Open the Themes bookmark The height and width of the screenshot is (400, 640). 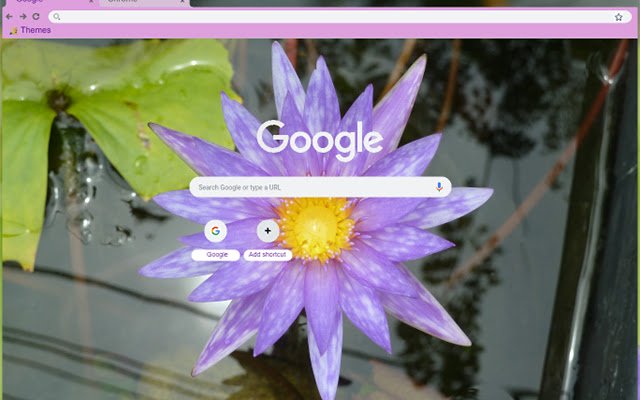[x=30, y=30]
